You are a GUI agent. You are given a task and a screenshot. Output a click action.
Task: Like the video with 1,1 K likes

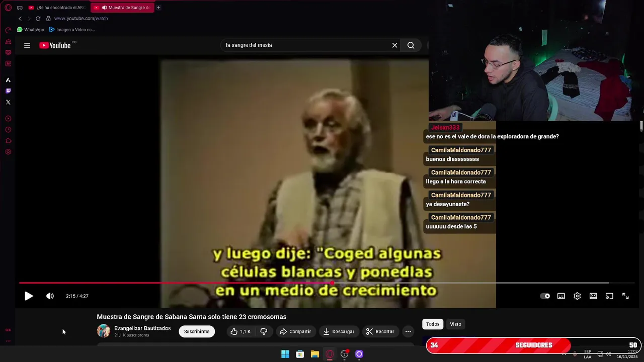point(240,331)
